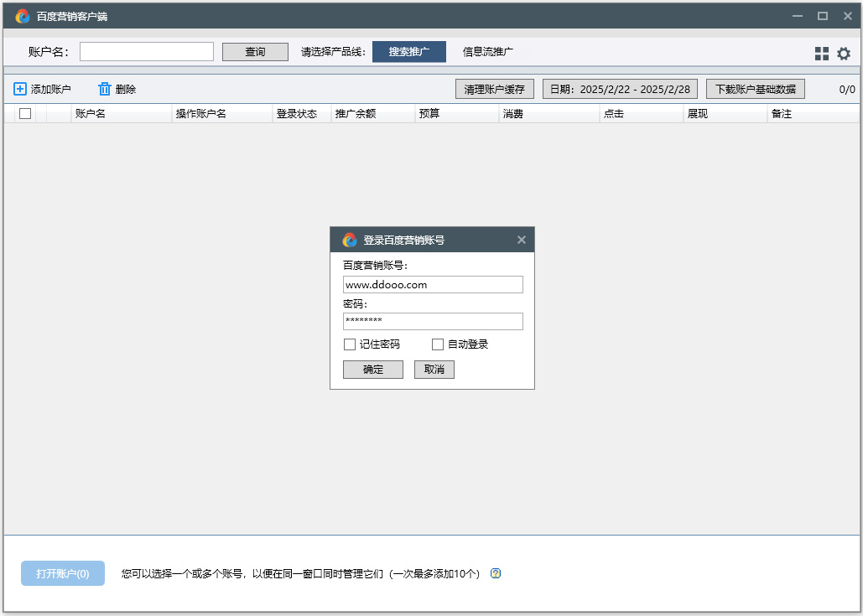The width and height of the screenshot is (863, 616).
Task: Switch to the 信息流推广 tab
Action: point(486,51)
